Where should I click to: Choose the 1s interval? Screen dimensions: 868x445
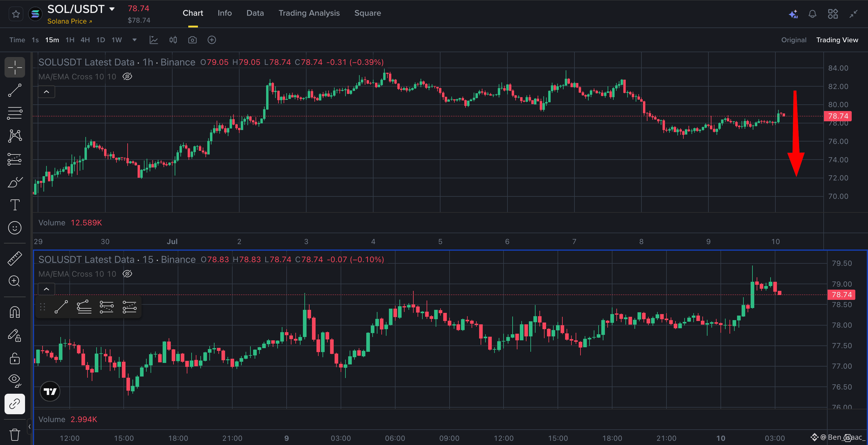(x=35, y=40)
